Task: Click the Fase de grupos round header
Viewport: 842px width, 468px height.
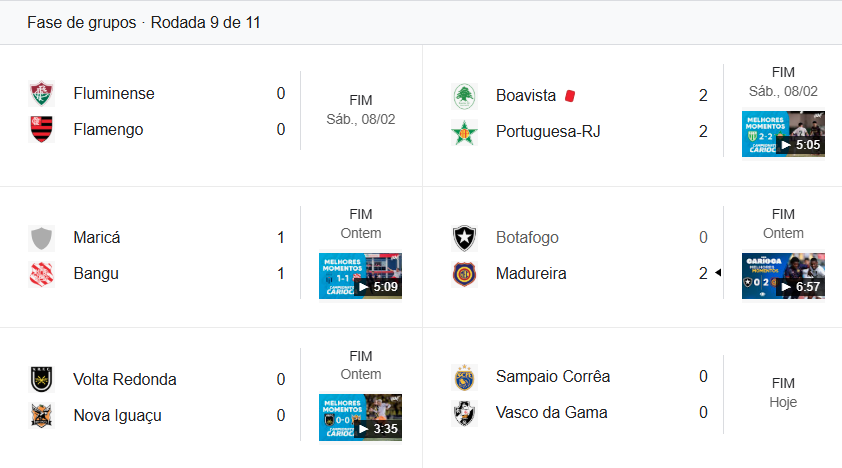Action: [144, 22]
